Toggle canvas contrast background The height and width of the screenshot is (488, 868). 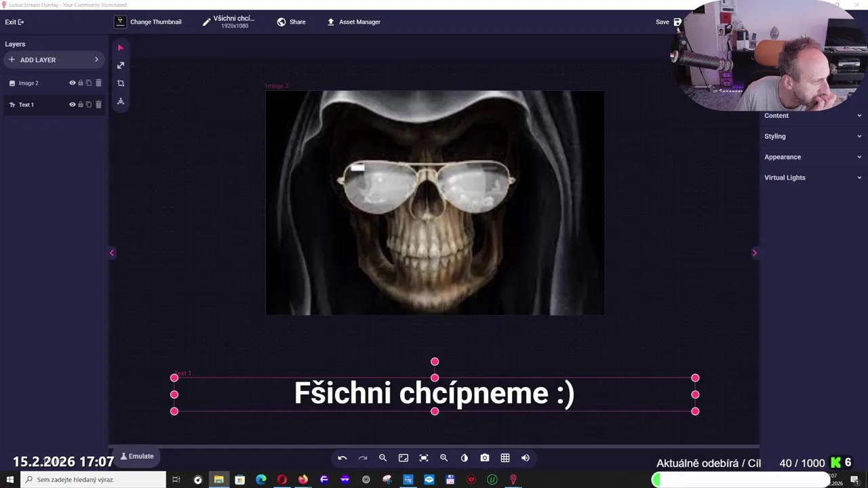465,458
